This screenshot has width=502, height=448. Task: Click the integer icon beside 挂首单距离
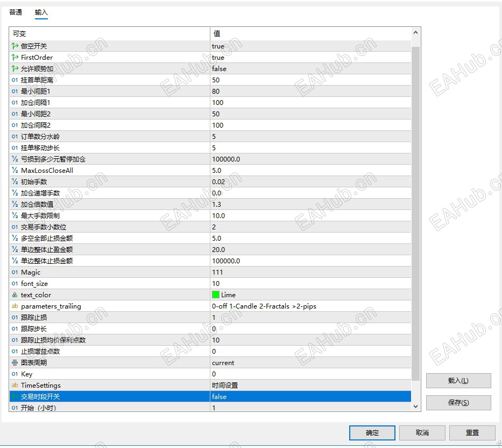tap(15, 80)
